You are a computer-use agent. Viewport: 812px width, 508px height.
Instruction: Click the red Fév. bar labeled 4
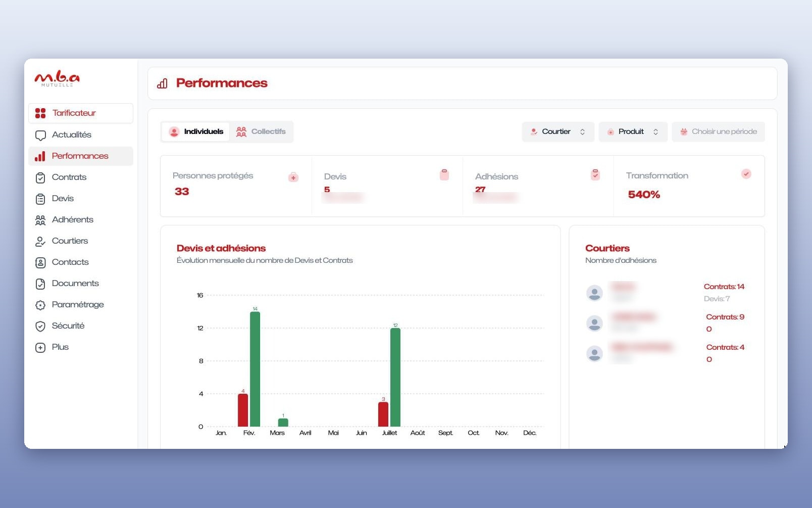(243, 410)
